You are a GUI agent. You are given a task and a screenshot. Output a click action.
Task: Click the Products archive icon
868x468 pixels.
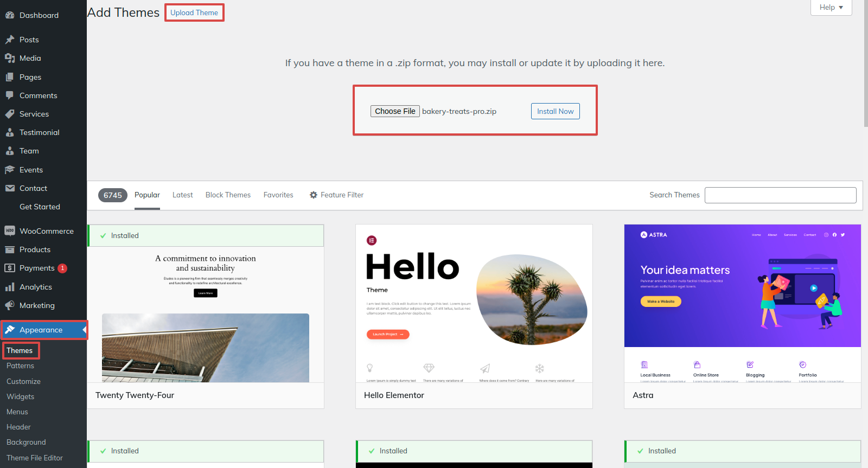[10, 249]
